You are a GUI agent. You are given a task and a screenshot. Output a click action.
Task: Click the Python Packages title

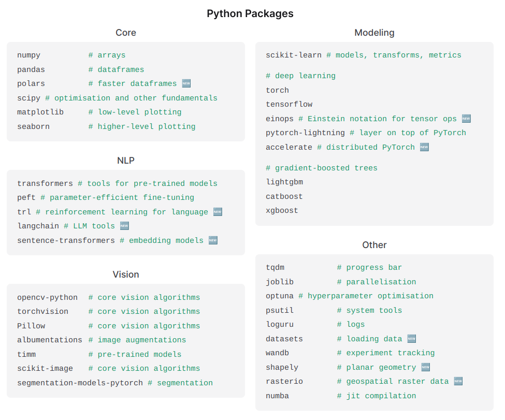point(250,13)
